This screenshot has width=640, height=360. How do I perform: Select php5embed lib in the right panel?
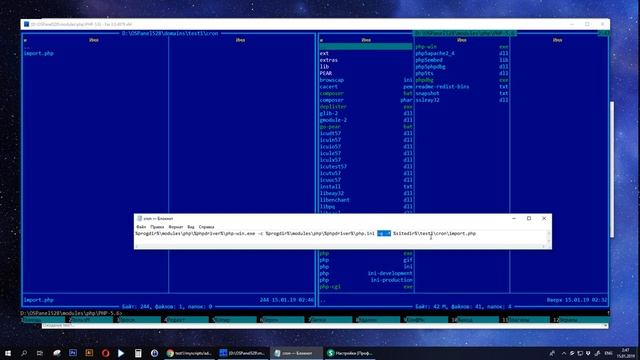pyautogui.click(x=462, y=60)
